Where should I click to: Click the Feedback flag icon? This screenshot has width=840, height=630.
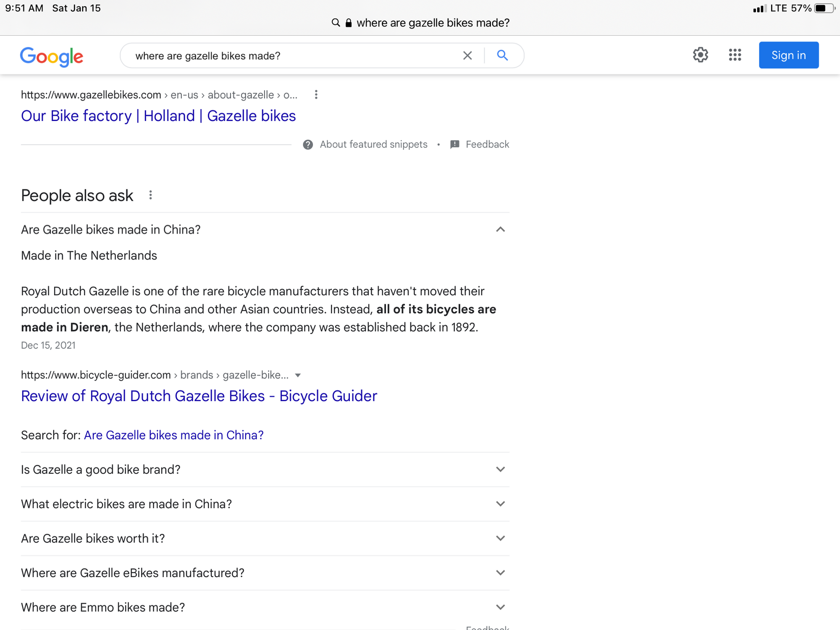pos(454,144)
